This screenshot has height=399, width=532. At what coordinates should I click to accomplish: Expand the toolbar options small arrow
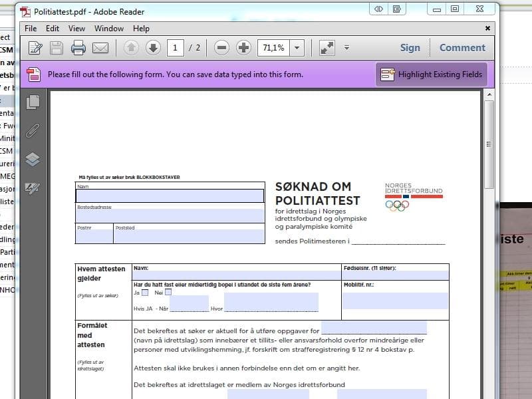click(x=346, y=48)
